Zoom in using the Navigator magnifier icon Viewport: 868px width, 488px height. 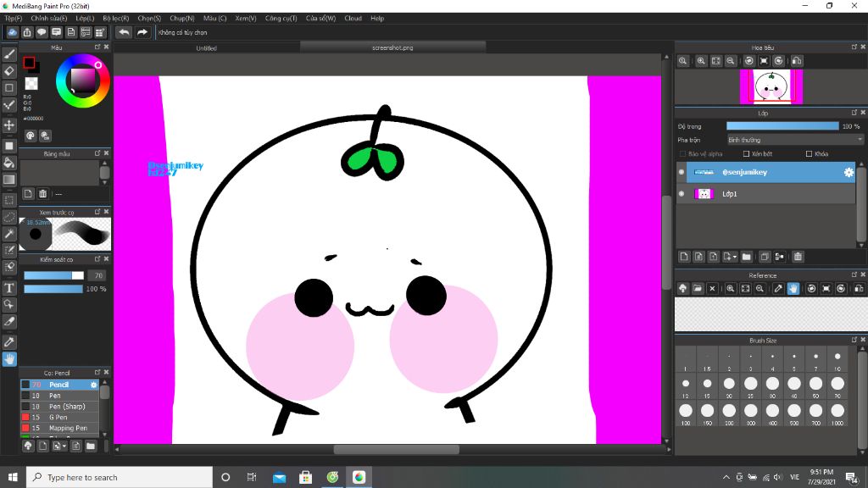point(701,61)
